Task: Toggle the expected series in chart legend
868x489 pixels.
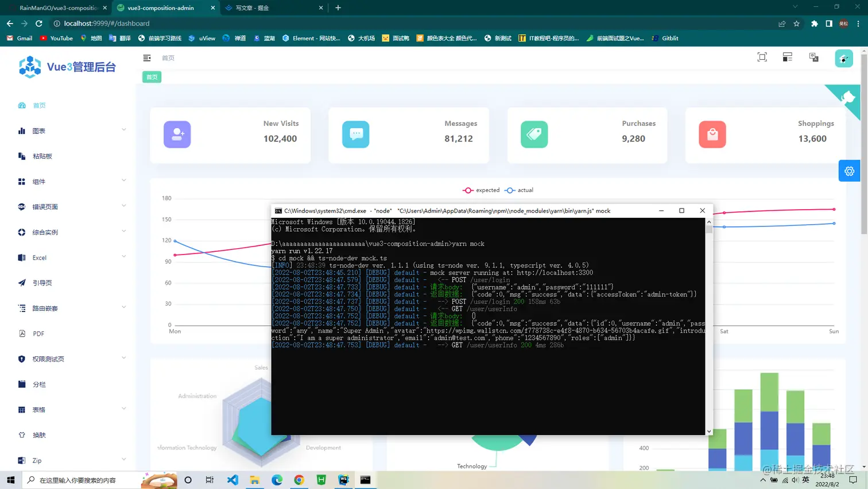Action: pos(481,190)
